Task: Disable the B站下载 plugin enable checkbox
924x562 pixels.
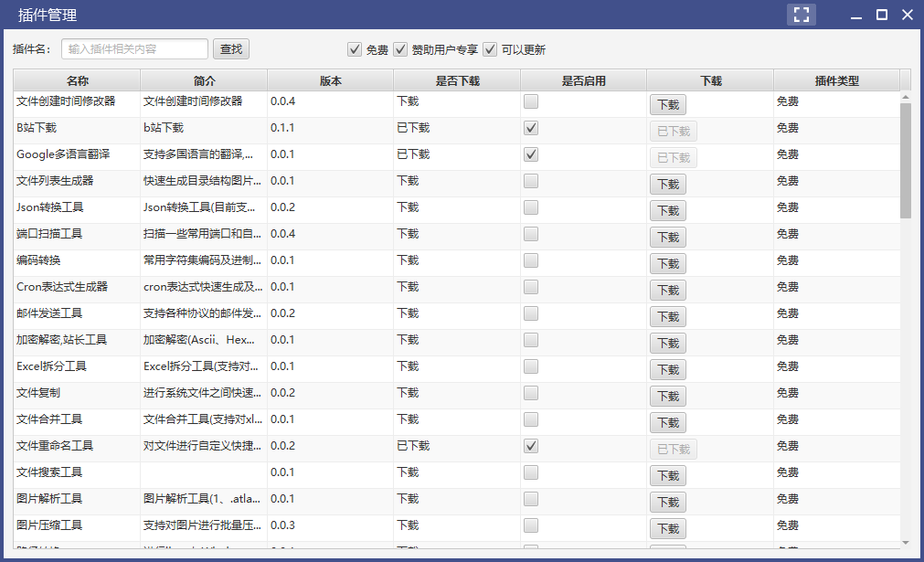Action: (x=531, y=129)
